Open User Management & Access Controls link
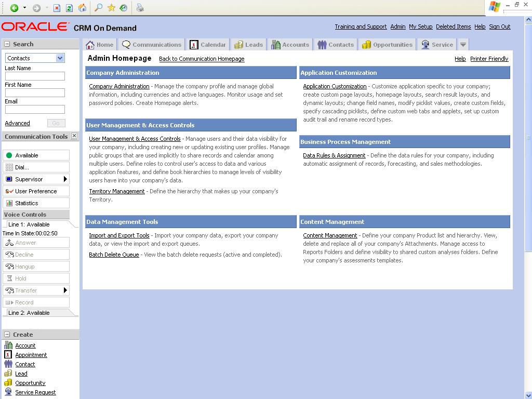Viewport: 532px width, 399px height. click(135, 139)
